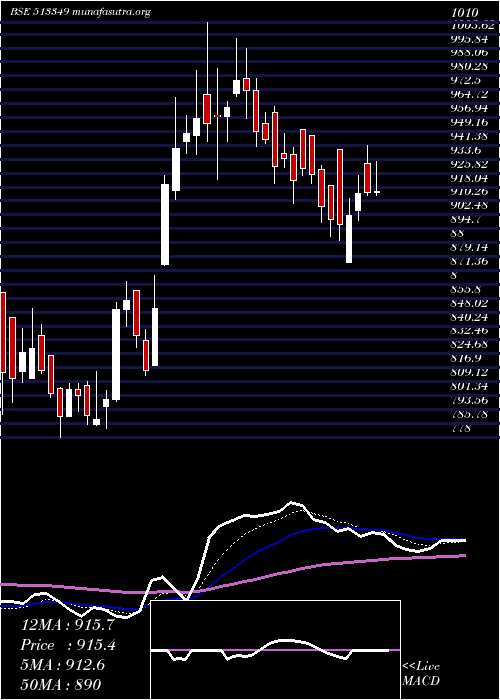Click inside the MACD histogram panel
Image resolution: width=500 pixels, height=700 pixels.
(x=275, y=650)
